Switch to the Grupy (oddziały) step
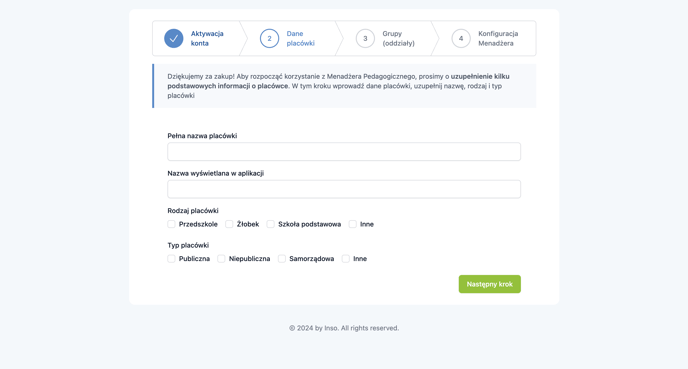The height and width of the screenshot is (369, 688). 398,38
